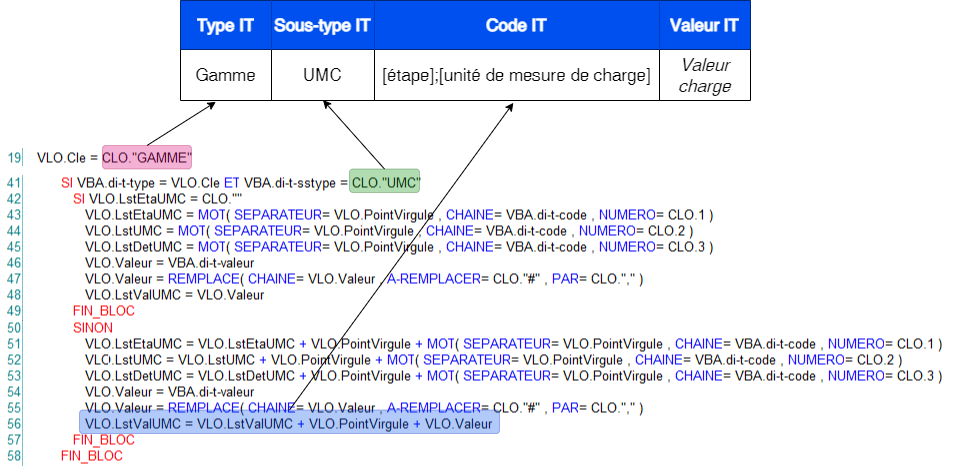Click the SINON keyword on line 50
The height and width of the screenshot is (467, 958).
[x=93, y=327]
